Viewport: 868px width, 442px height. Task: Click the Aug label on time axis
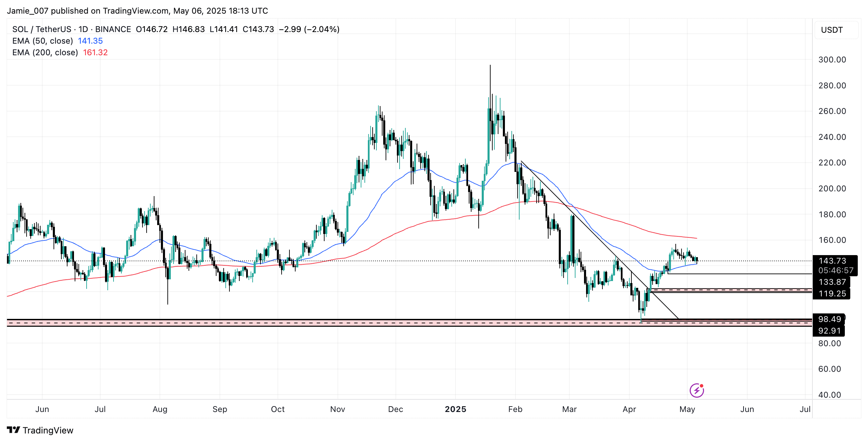tap(160, 409)
